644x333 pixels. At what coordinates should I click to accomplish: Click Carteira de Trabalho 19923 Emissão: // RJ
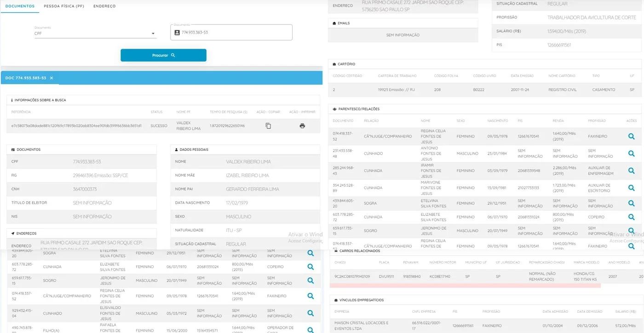point(397,90)
